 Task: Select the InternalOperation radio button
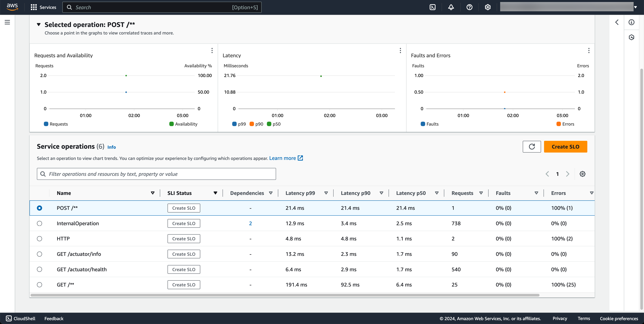40,223
